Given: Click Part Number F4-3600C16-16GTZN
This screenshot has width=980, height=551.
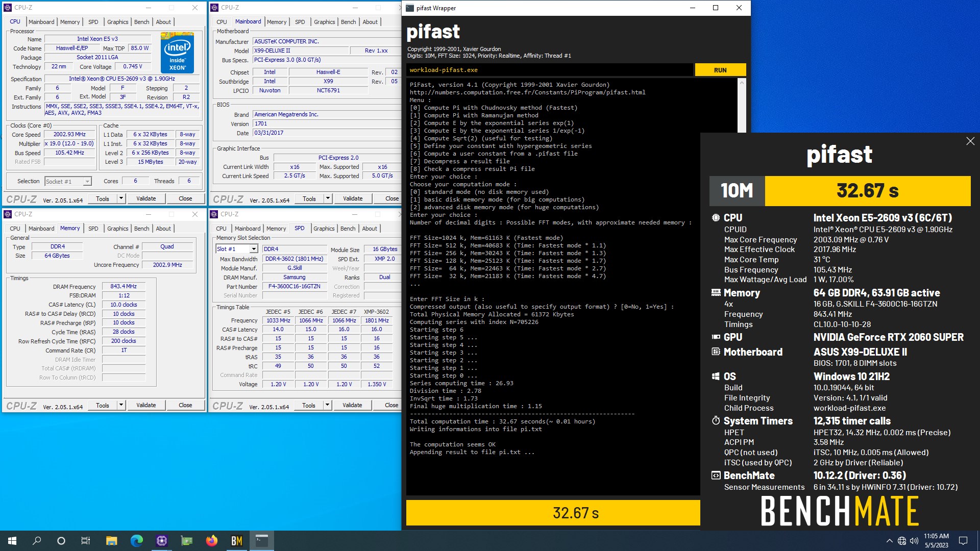Looking at the screenshot, I should tap(295, 287).
